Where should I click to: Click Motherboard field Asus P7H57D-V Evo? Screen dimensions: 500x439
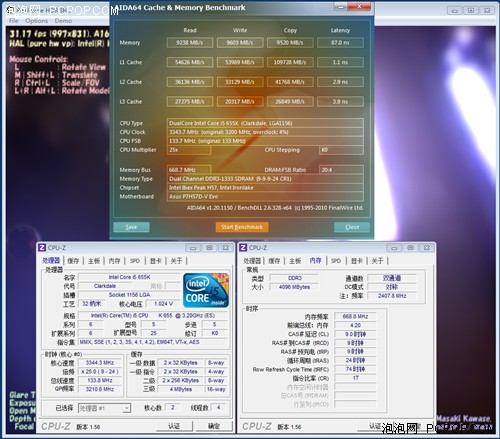click(x=265, y=197)
